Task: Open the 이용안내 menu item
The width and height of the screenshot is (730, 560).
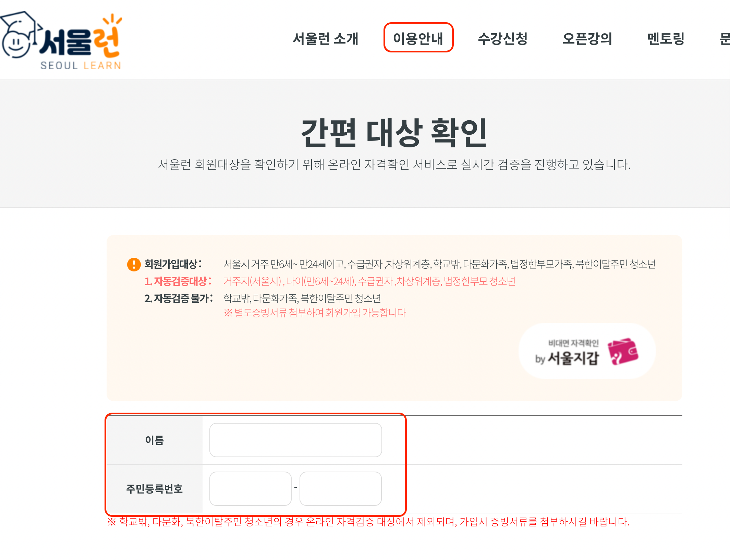Action: [x=419, y=38]
